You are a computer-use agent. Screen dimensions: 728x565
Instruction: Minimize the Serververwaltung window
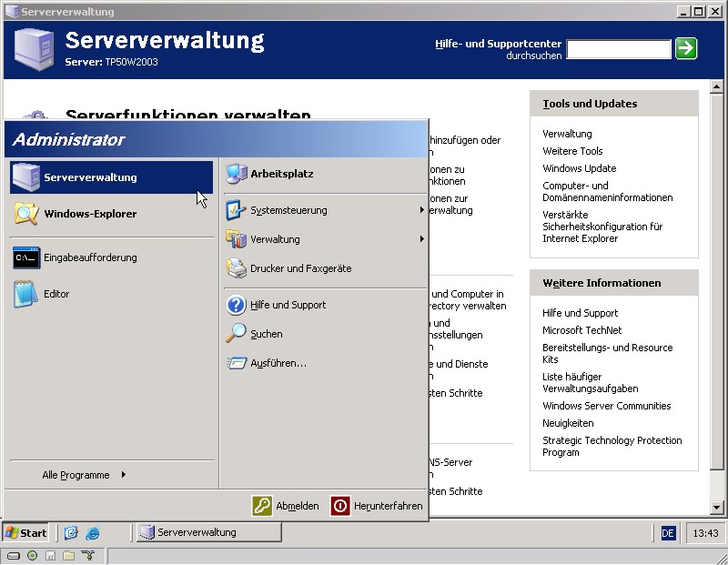tap(683, 12)
